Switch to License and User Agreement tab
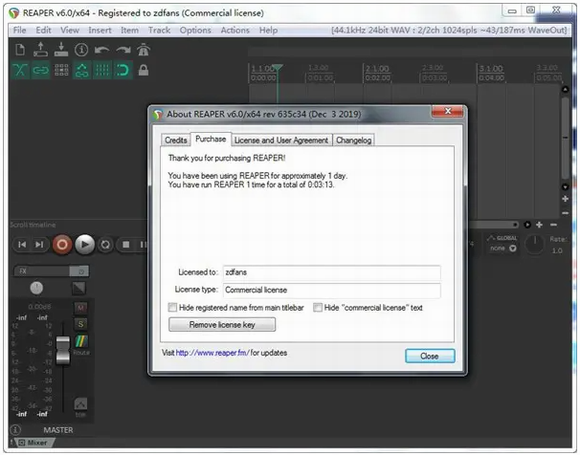The height and width of the screenshot is (455, 580). click(x=281, y=140)
